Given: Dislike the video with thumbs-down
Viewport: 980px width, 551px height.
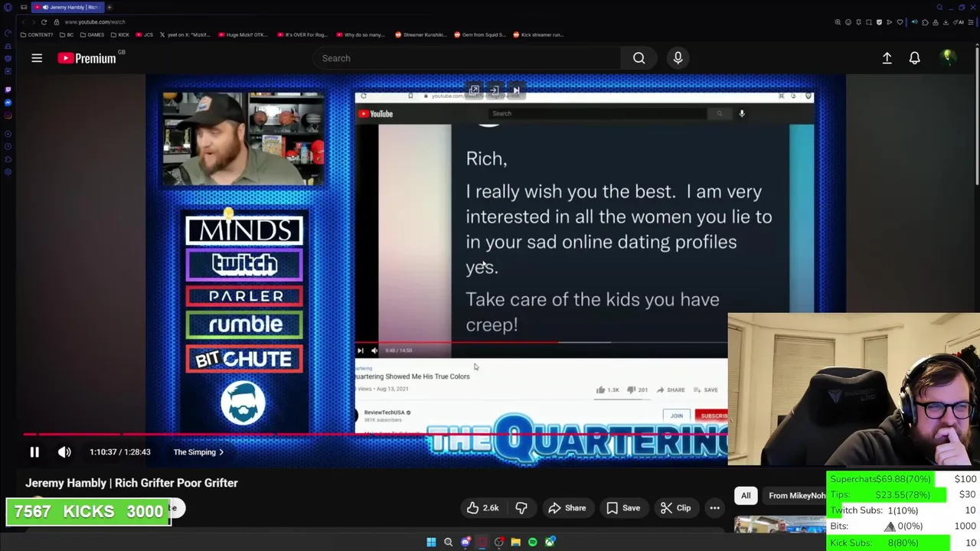Looking at the screenshot, I should pos(521,508).
